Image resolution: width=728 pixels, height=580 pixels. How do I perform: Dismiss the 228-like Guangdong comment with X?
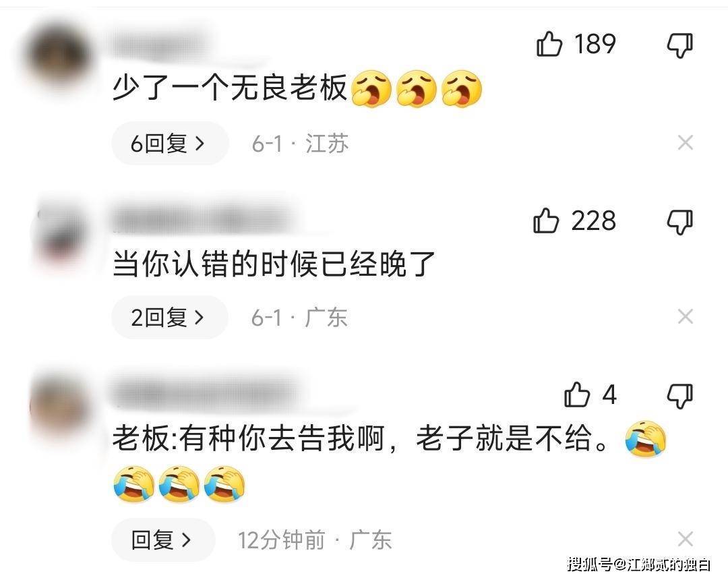click(686, 317)
